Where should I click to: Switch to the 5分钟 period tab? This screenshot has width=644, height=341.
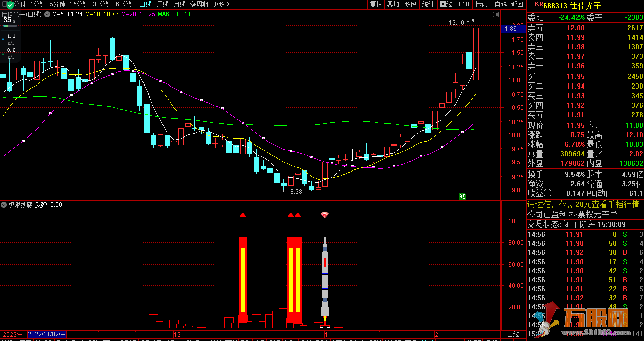57,4
